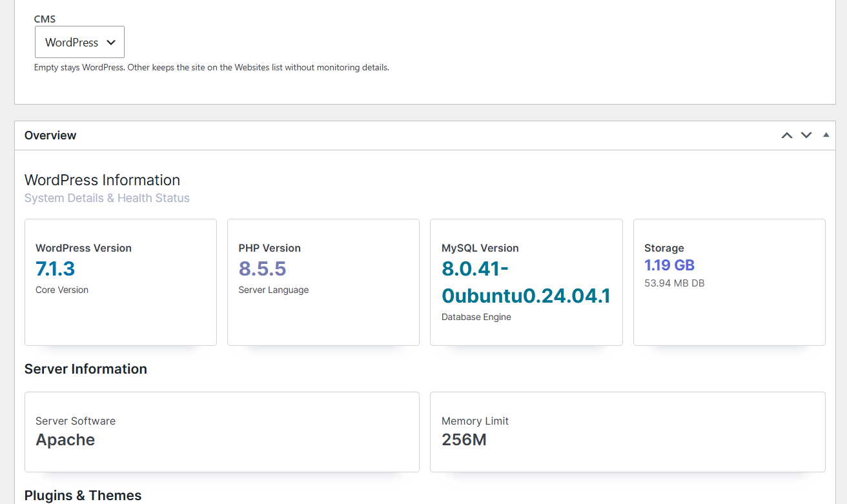Open the CMS WordPress dropdown

point(79,42)
